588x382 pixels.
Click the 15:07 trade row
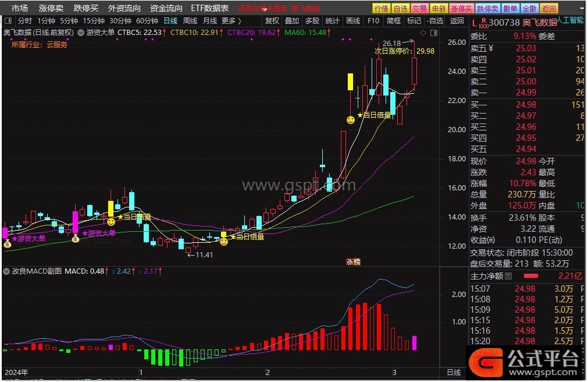(x=527, y=289)
